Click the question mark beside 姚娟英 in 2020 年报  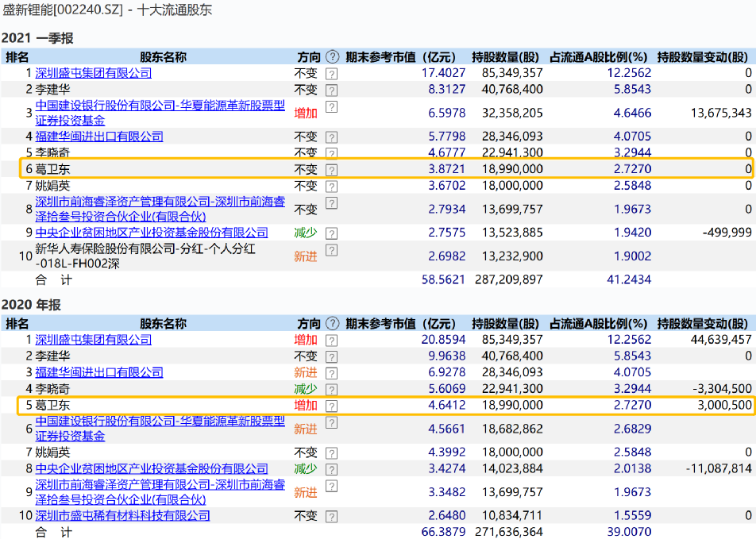[332, 453]
